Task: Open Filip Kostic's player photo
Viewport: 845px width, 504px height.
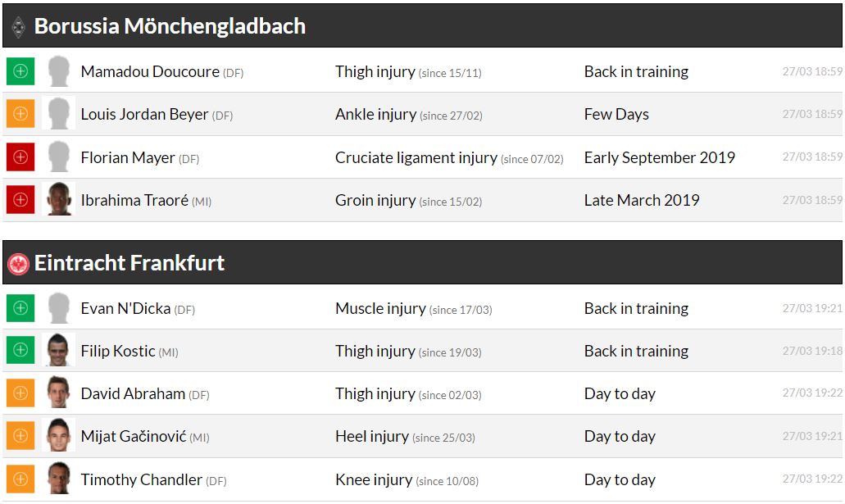Action: 59,351
